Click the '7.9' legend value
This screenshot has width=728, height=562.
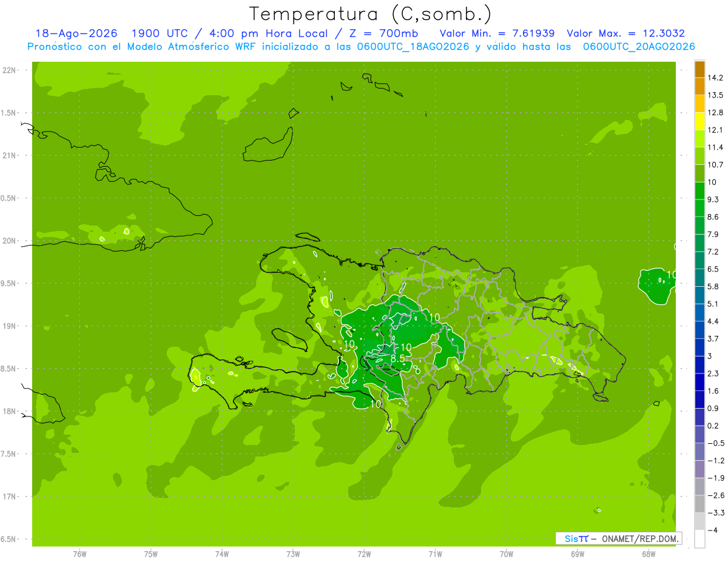coord(713,234)
